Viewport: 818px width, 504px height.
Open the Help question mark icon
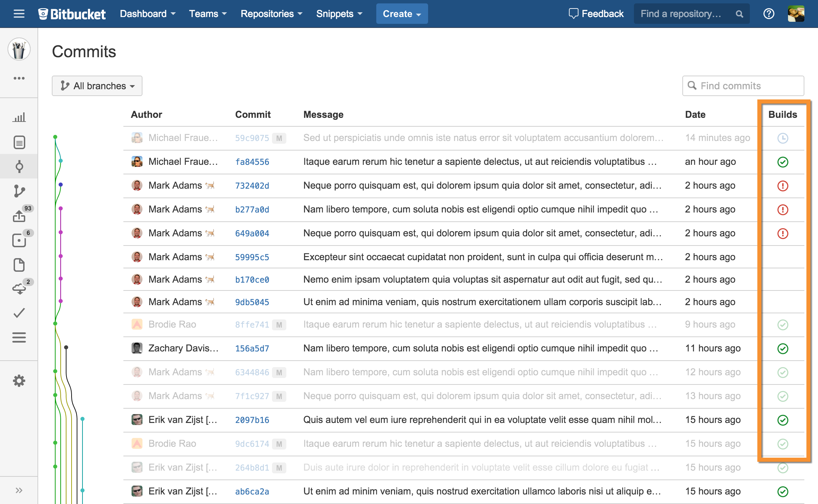tap(769, 14)
